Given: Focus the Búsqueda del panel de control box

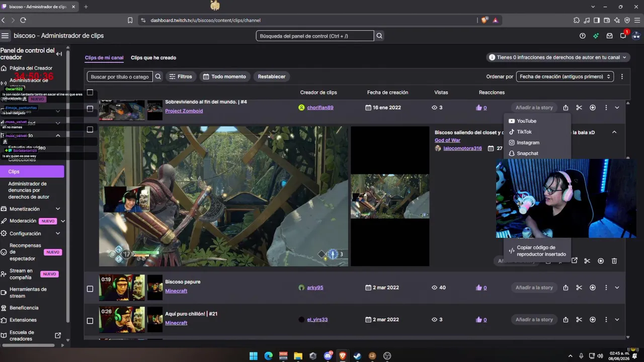Looking at the screenshot, I should 315,36.
